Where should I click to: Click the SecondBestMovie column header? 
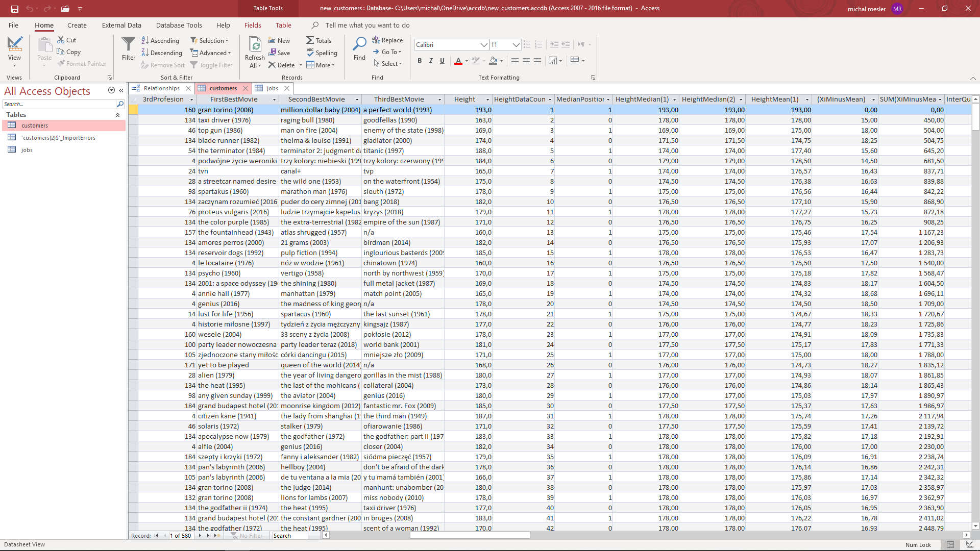316,99
